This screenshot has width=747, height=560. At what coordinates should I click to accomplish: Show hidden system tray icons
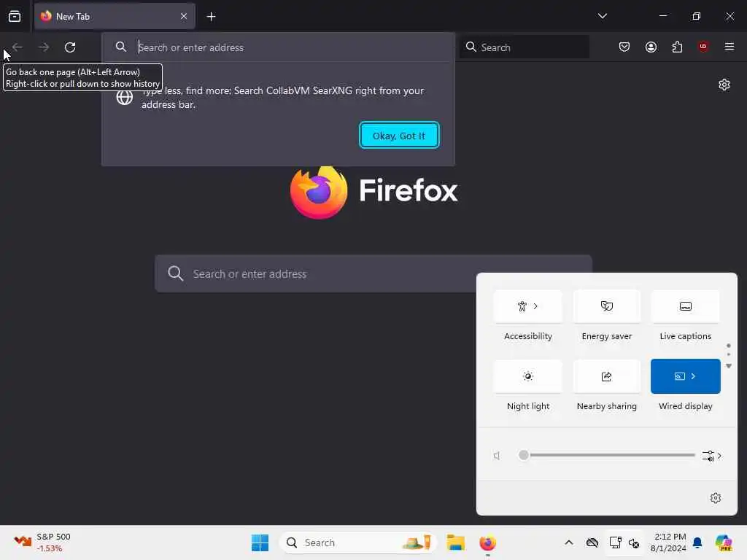click(569, 542)
